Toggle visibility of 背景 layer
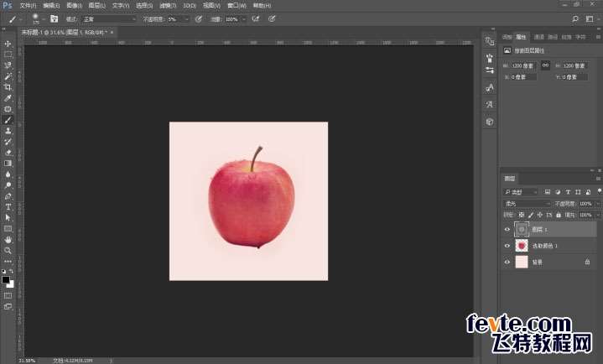The width and height of the screenshot is (603, 364). pyautogui.click(x=507, y=262)
